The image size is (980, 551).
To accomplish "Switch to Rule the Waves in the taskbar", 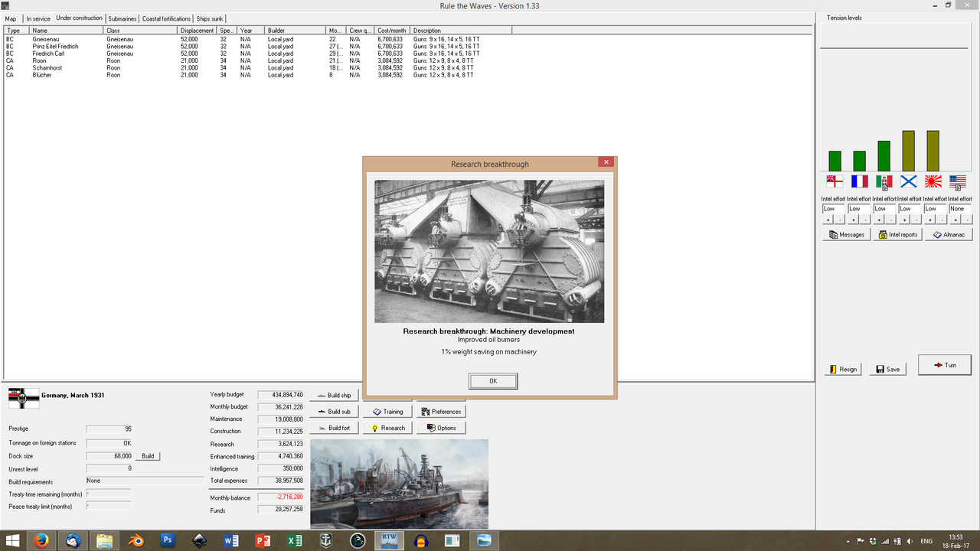I will [388, 540].
